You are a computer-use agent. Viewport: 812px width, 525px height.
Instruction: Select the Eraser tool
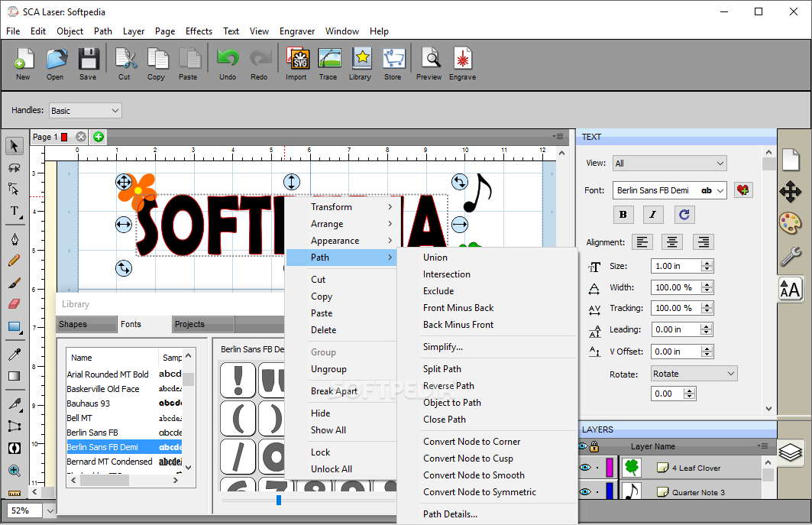click(14, 303)
